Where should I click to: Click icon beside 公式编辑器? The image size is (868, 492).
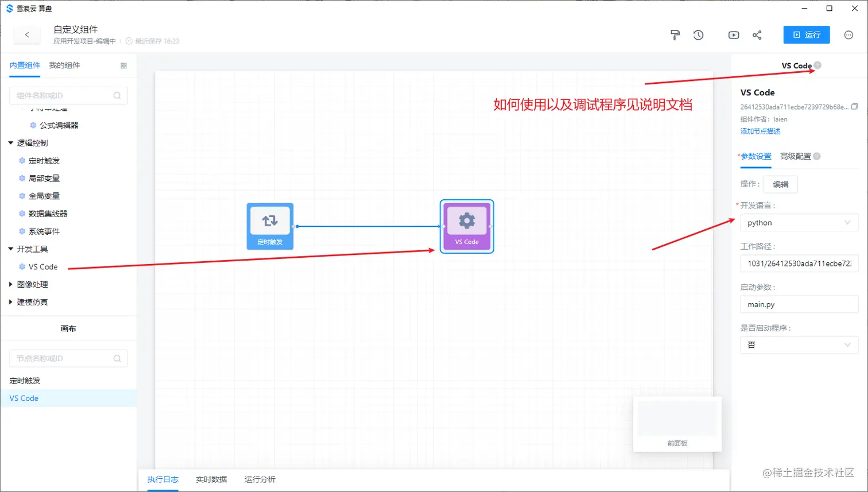pyautogui.click(x=33, y=125)
